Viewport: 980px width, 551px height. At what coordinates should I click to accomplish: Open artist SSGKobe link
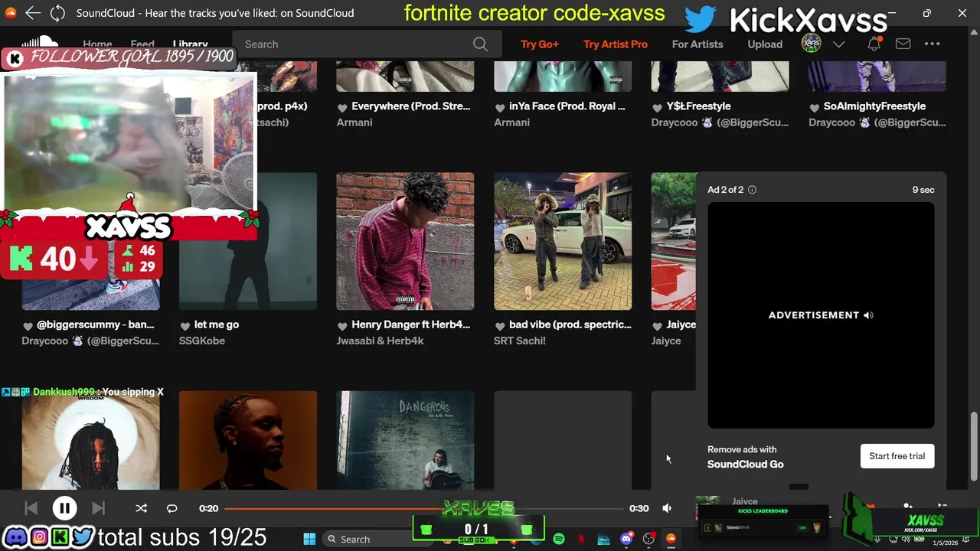(202, 341)
